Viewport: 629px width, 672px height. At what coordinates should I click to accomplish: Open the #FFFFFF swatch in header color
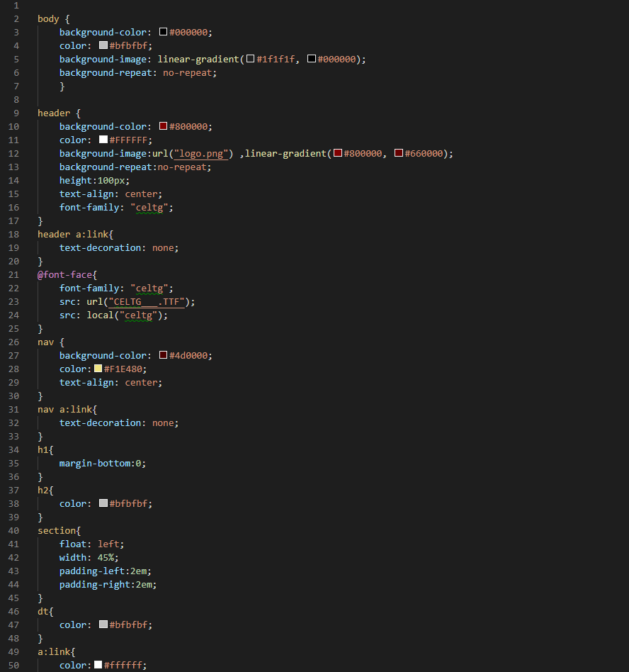(x=103, y=140)
